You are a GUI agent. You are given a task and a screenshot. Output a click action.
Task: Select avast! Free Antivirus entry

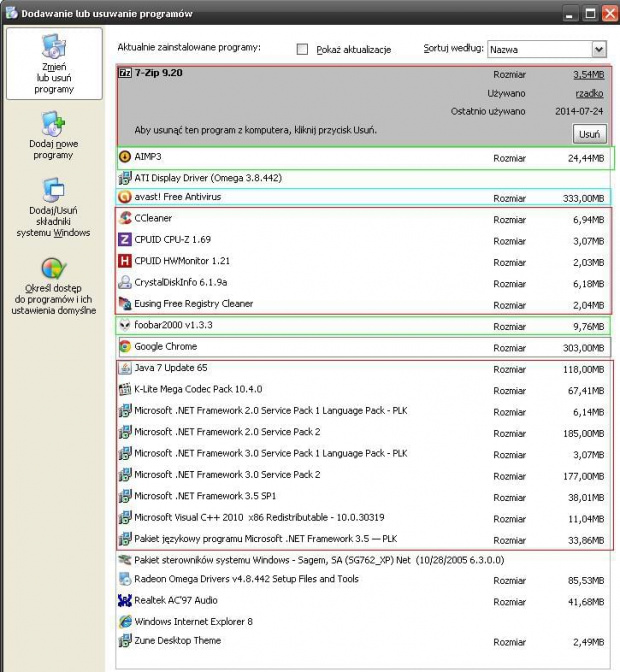pyautogui.click(x=364, y=197)
